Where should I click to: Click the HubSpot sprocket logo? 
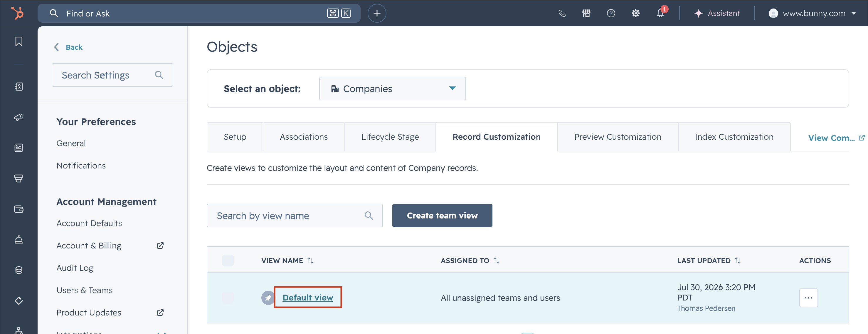point(18,13)
